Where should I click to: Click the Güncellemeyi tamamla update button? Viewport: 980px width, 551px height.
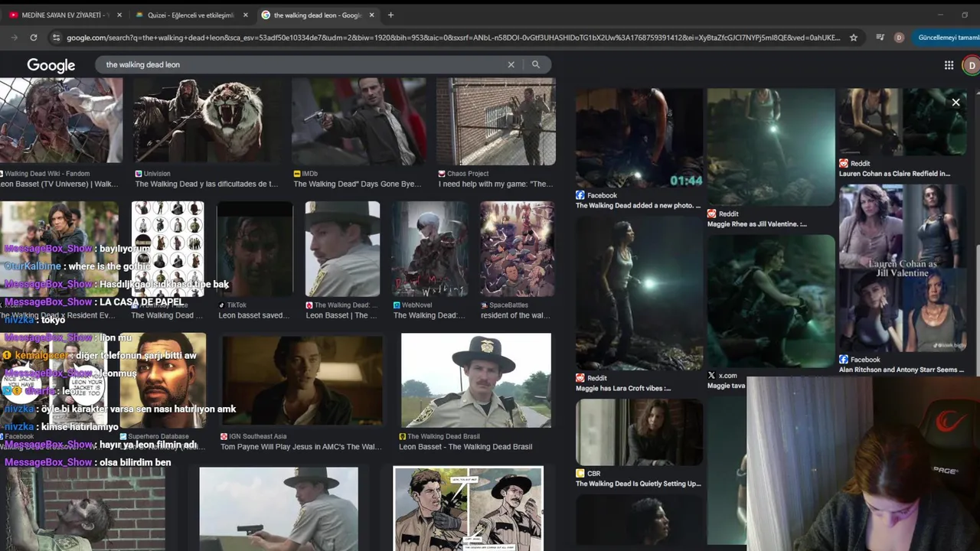pyautogui.click(x=948, y=37)
